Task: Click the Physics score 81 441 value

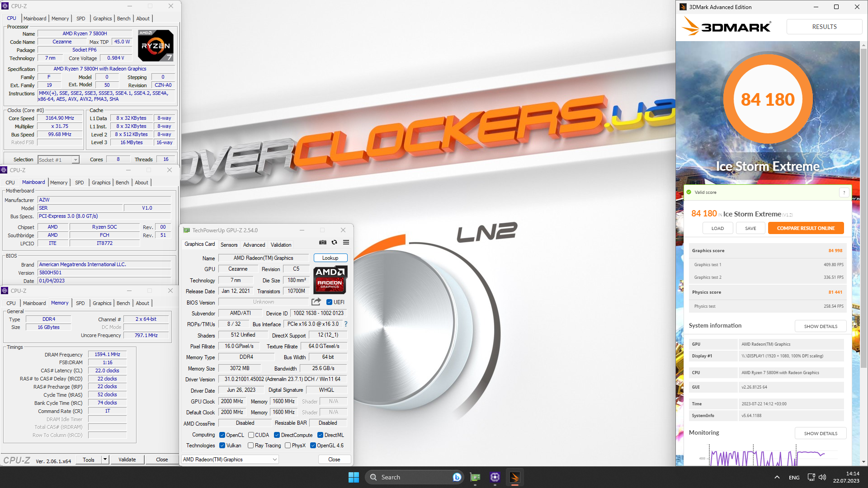Action: tap(835, 292)
